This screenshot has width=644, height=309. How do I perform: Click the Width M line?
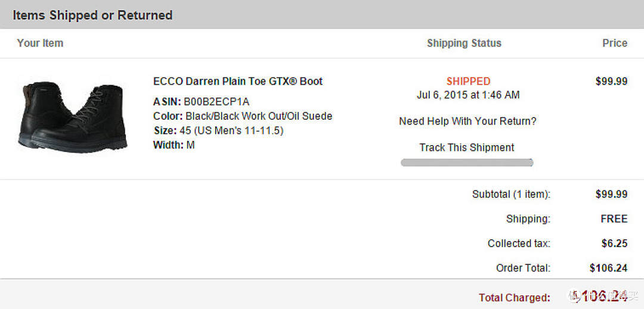pyautogui.click(x=174, y=145)
